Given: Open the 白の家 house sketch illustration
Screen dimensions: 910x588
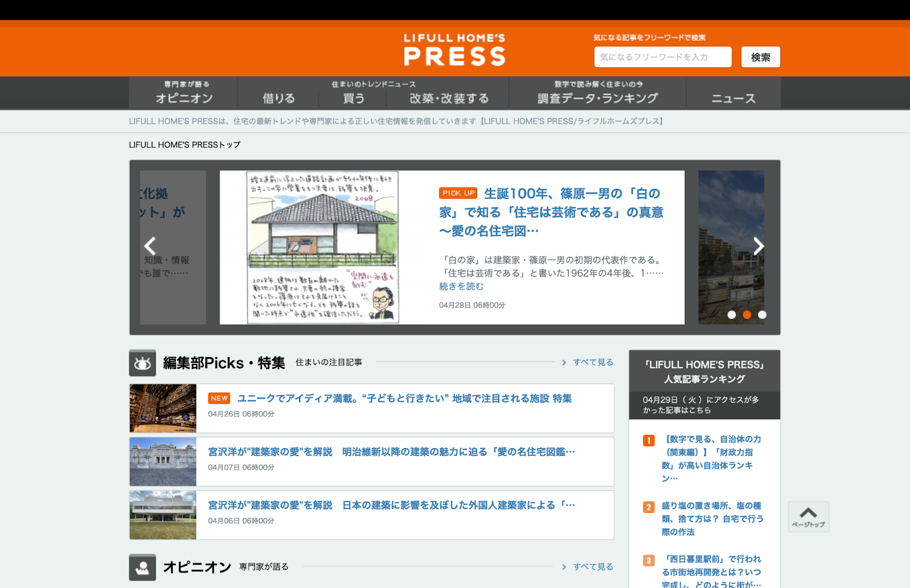Looking at the screenshot, I should (x=322, y=247).
